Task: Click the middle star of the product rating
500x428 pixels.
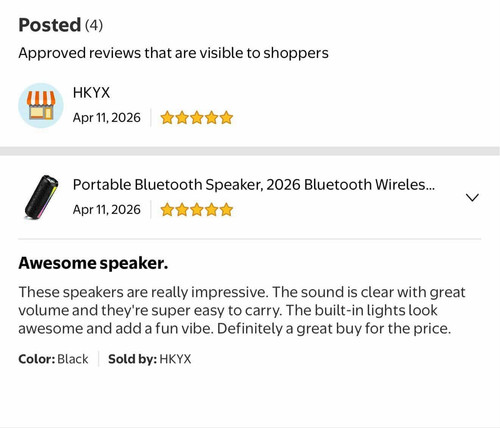Action: click(197, 210)
